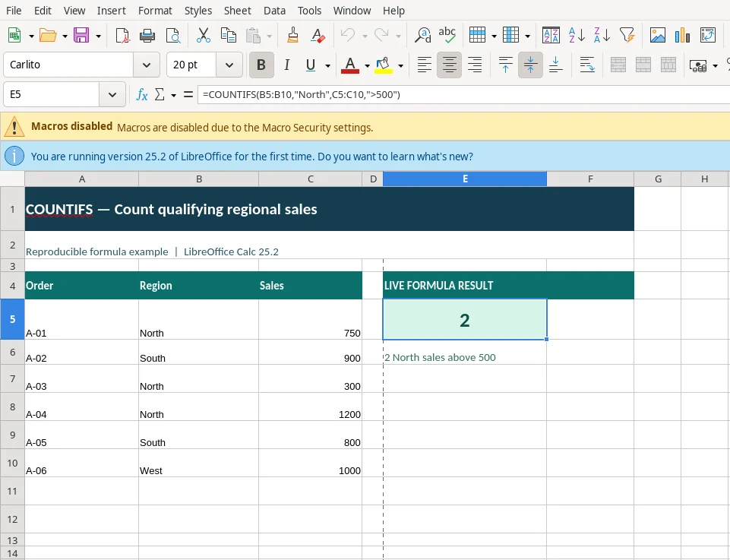Align Bottom vertical alignment icon
The image size is (730, 560).
pos(555,65)
